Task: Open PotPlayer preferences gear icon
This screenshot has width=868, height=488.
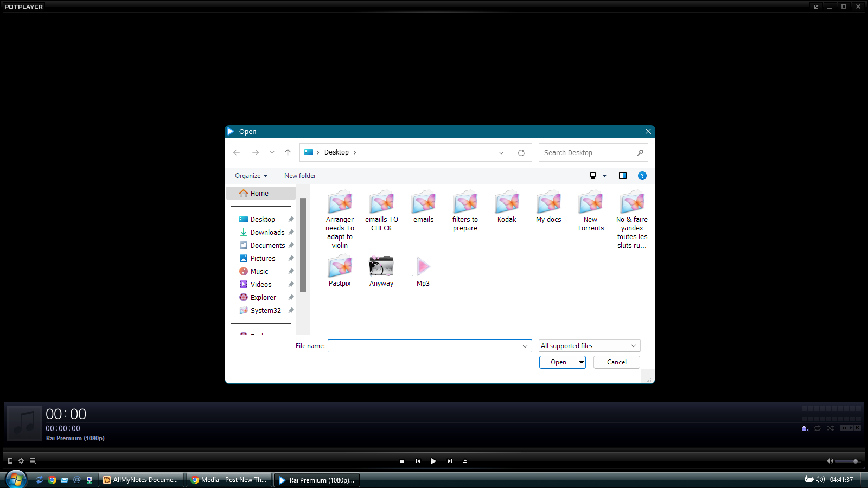Action: 21,461
